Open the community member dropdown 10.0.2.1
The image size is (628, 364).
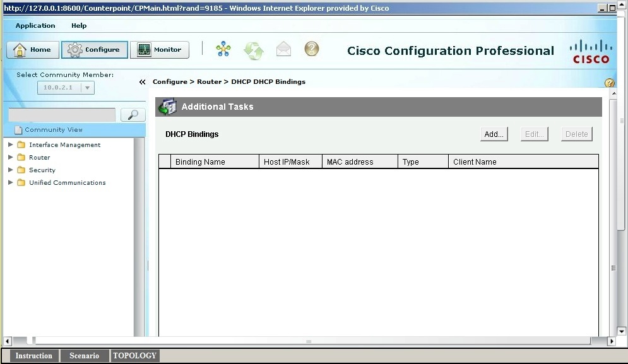[66, 87]
